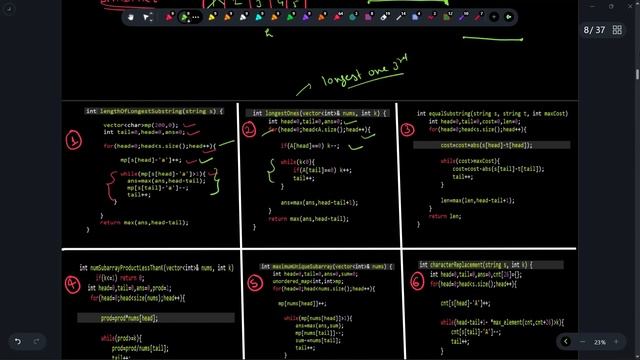This screenshot has width=640, height=360.
Task: Select the eraser tool
Action: pyautogui.click(x=384, y=17)
